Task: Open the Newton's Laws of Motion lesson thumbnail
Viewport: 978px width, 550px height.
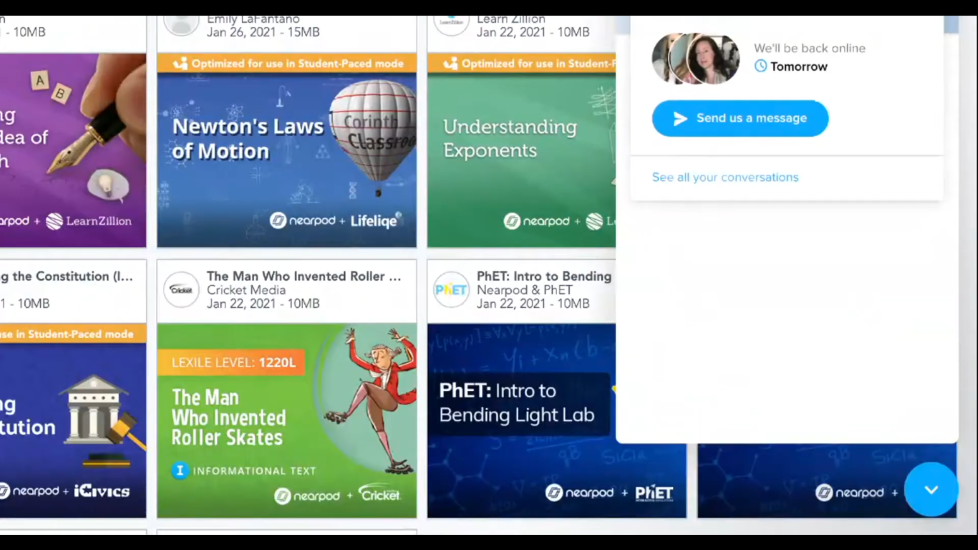Action: tap(287, 150)
